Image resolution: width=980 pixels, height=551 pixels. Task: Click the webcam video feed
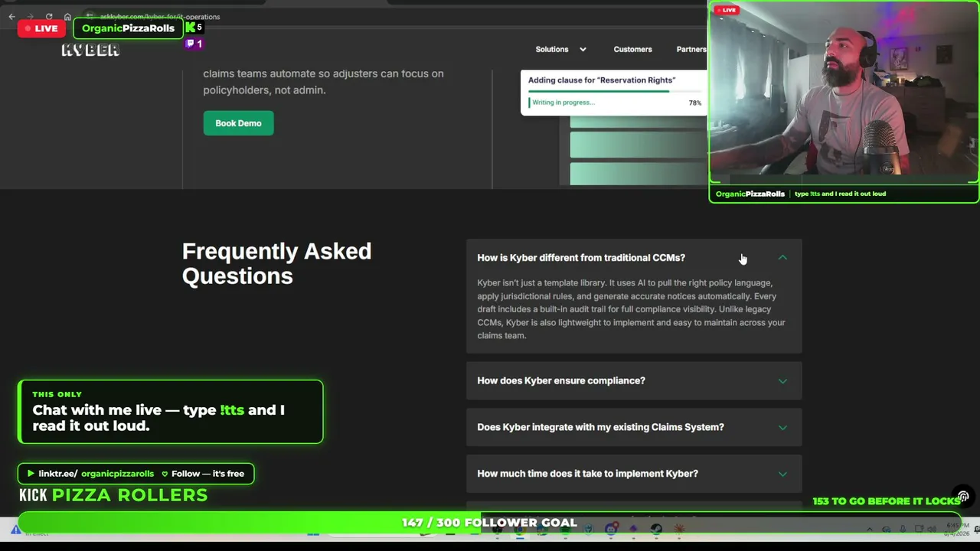click(x=844, y=93)
